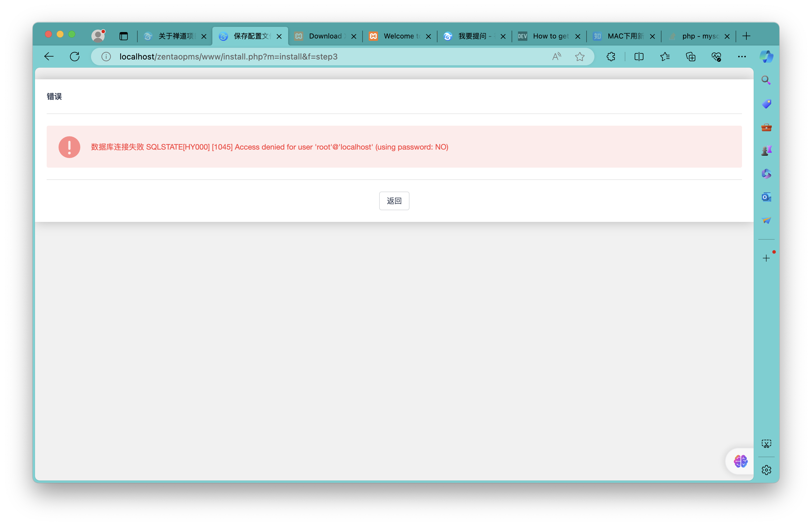Click the Read aloud icon
The width and height of the screenshot is (812, 526).
click(x=556, y=56)
